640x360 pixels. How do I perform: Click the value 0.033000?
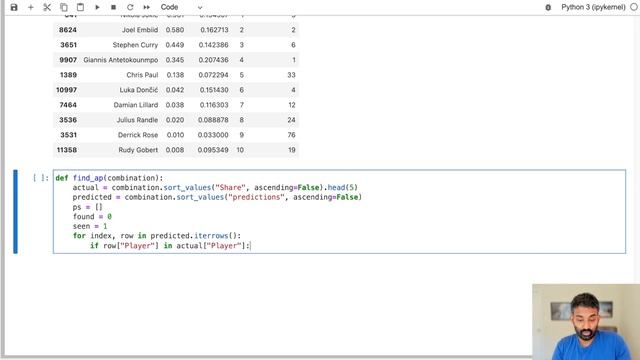pos(213,135)
